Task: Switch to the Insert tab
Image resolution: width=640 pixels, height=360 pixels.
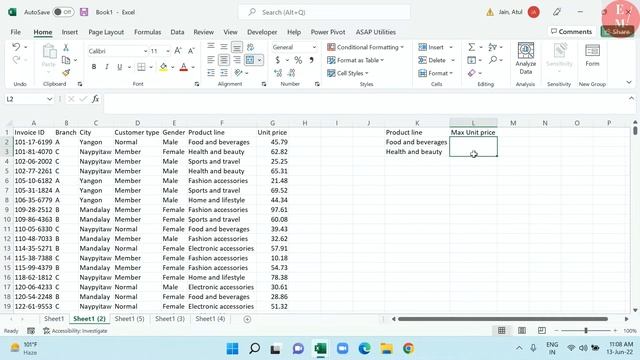Action: tap(69, 32)
